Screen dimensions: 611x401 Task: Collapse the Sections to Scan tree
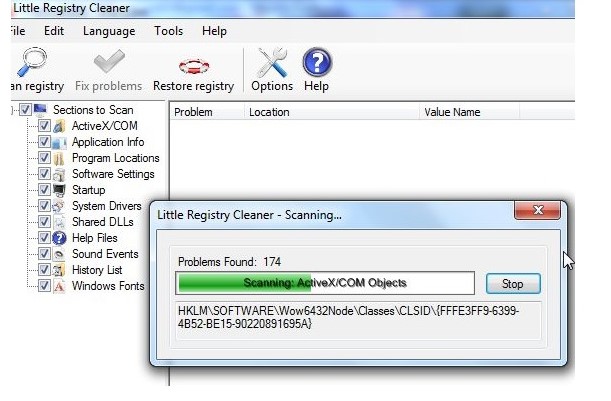[x=13, y=110]
